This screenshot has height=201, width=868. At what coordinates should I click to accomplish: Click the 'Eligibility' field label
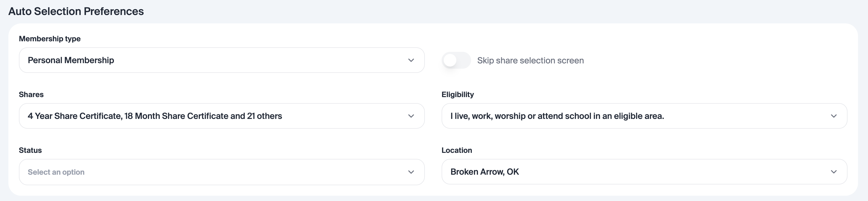[x=457, y=94]
